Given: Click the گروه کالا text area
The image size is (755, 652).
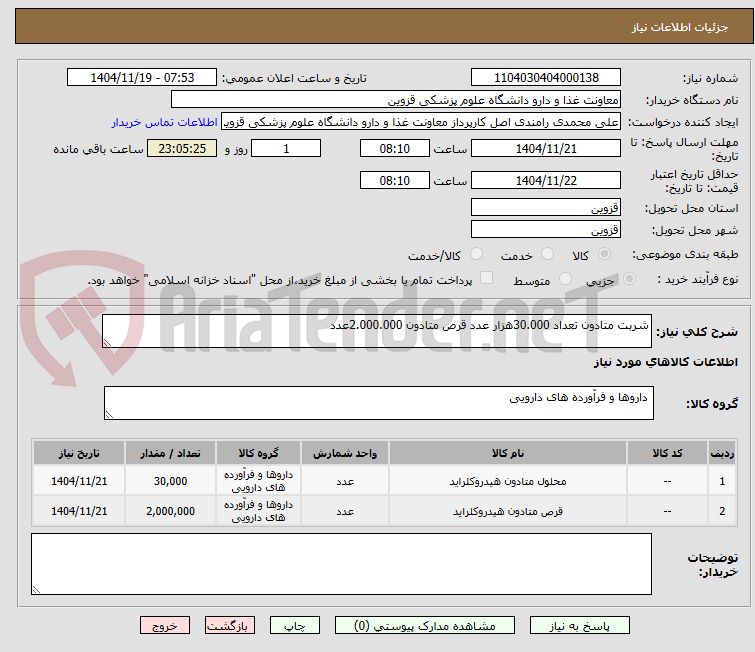Looking at the screenshot, I should point(379,403).
